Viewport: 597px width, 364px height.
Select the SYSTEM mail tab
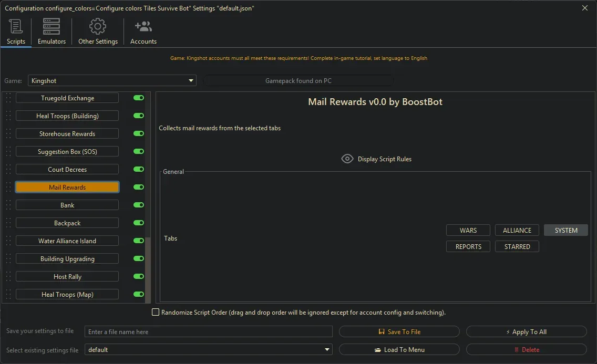pos(565,230)
